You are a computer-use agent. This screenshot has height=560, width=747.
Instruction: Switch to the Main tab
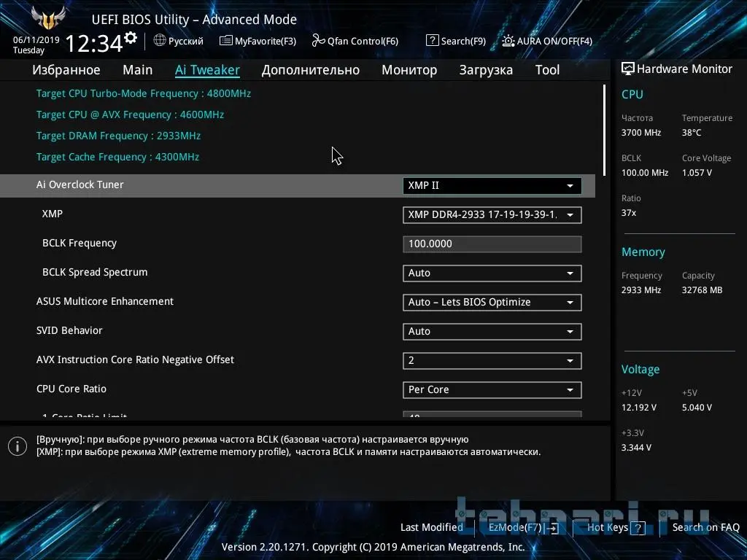[x=138, y=70]
